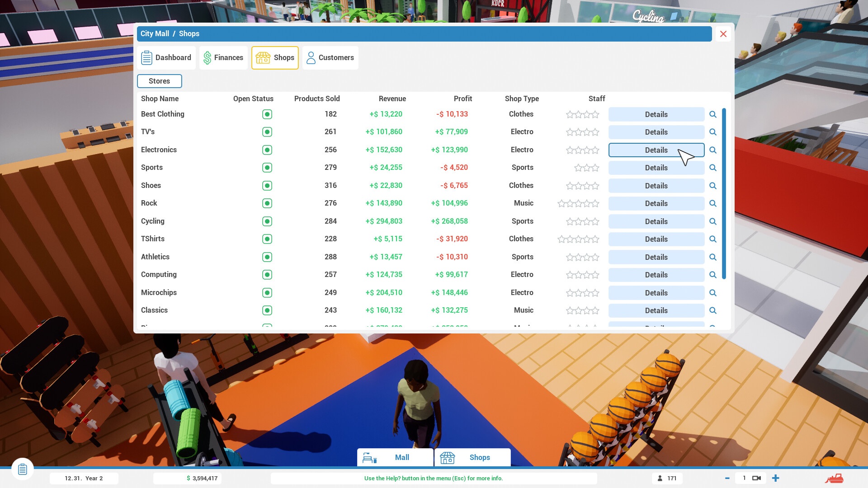Increase game speed with plus button
This screenshot has width=868, height=488.
tap(776, 478)
